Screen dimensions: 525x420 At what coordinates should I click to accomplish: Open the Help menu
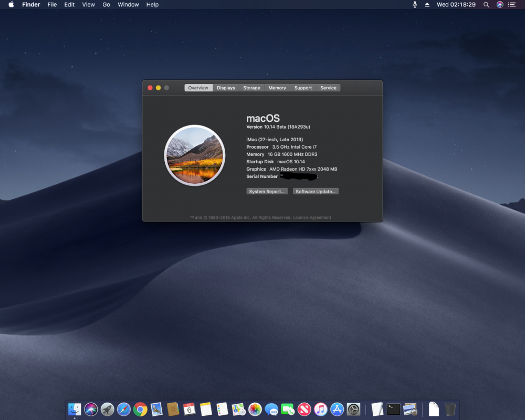152,4
